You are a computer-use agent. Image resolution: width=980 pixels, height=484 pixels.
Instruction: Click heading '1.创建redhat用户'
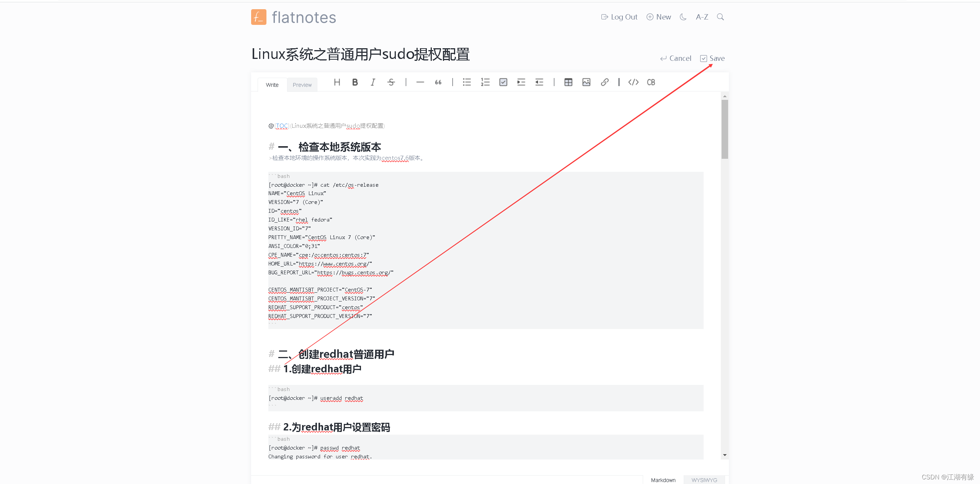(322, 369)
